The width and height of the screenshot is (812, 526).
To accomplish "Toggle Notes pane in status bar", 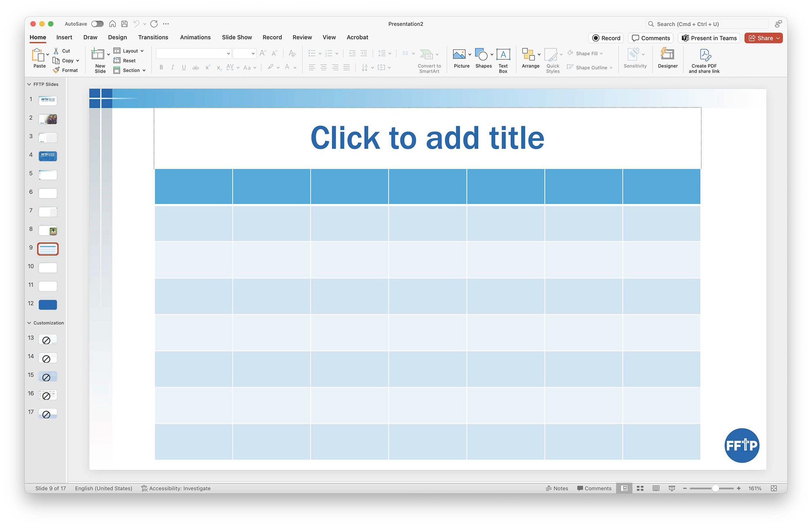I will pos(557,488).
